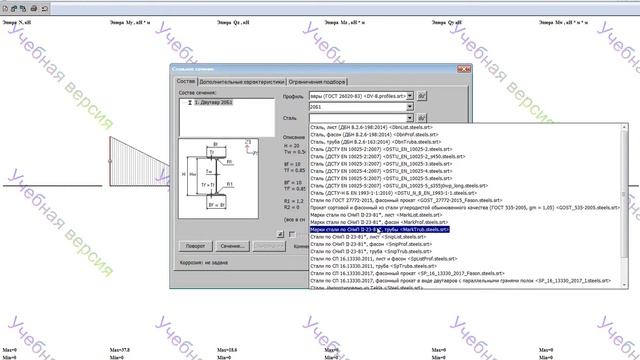The width and height of the screenshot is (640, 360).
Task: Open the Профиль catalog dropdown arrow
Action: coord(410,96)
